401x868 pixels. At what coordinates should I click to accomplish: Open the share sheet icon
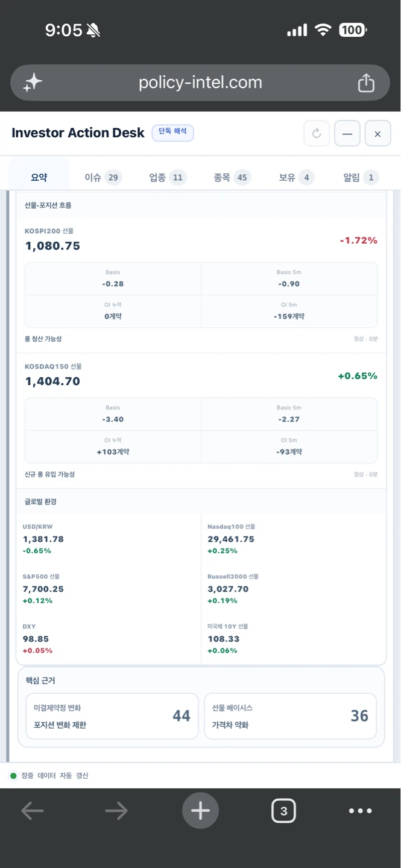coord(366,83)
